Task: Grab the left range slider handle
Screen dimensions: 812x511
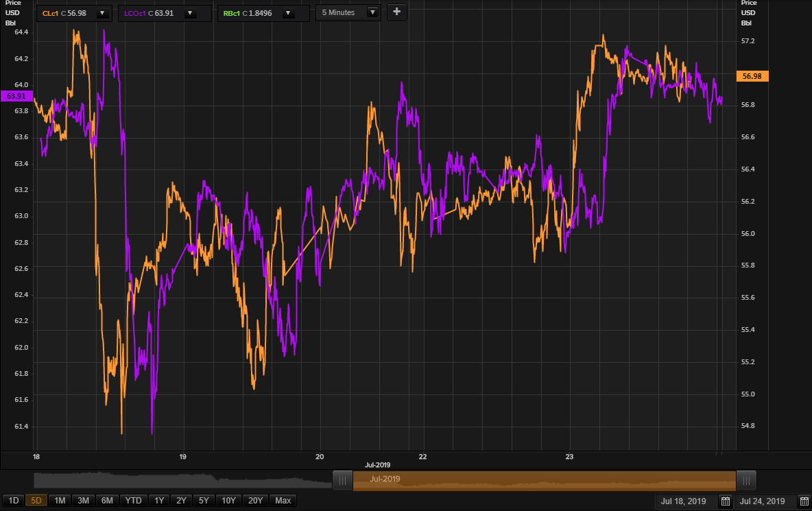Action: [x=342, y=480]
